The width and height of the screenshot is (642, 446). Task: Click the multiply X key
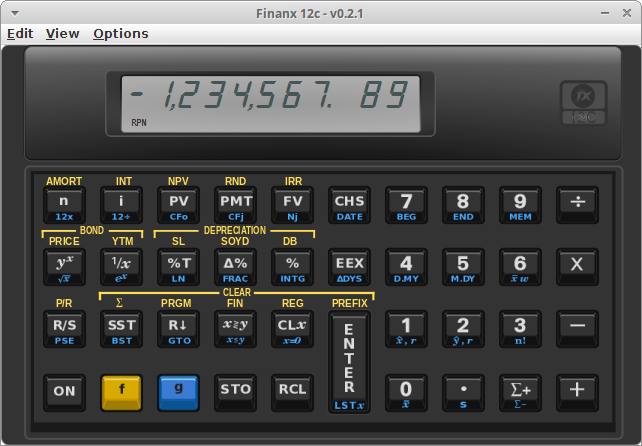click(577, 267)
